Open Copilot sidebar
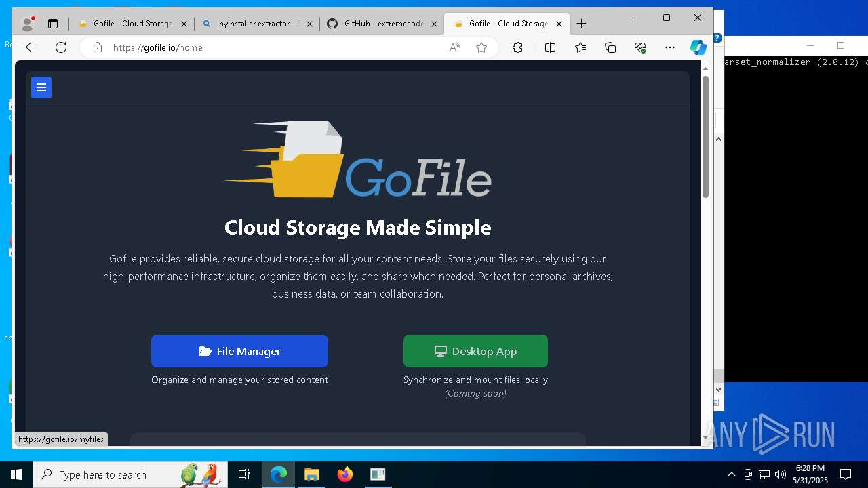The image size is (868, 488). coord(698,47)
